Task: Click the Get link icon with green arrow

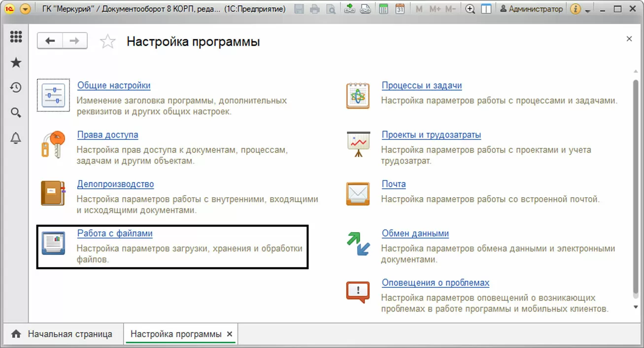Action: (x=349, y=9)
